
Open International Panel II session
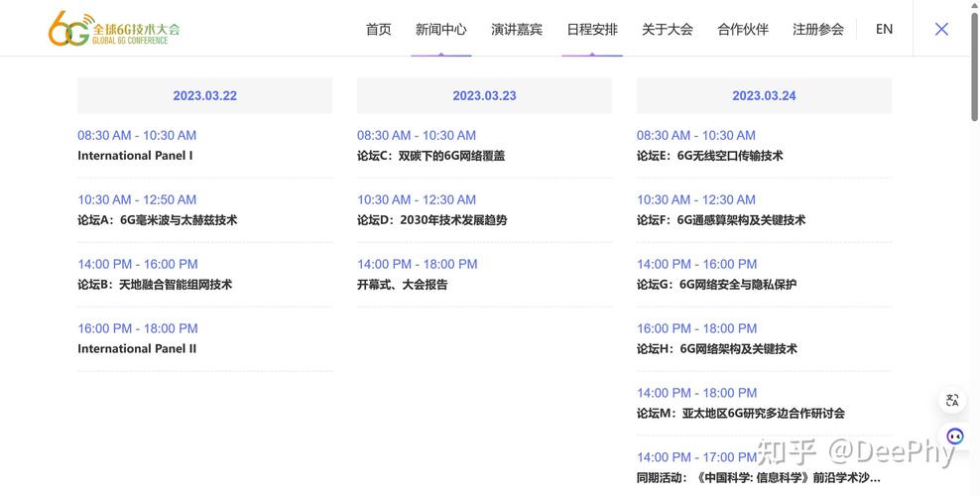[x=137, y=348]
